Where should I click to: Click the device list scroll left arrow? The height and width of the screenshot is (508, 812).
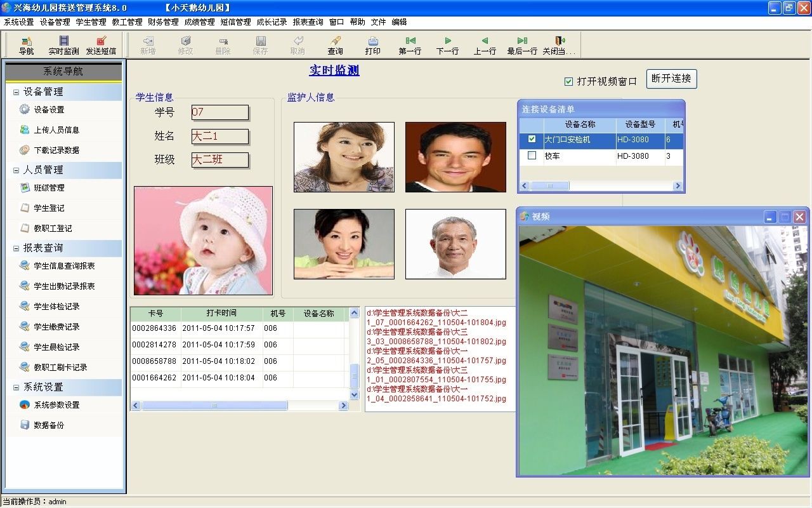point(525,186)
